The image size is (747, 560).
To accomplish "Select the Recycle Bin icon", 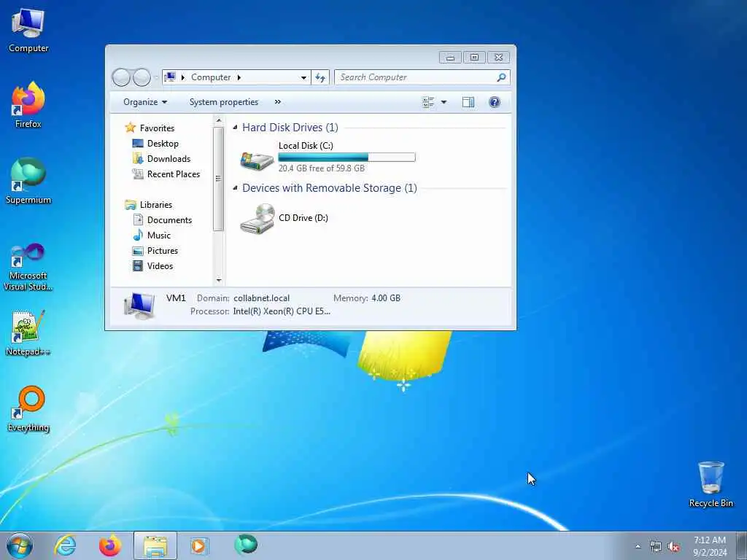I will (711, 484).
